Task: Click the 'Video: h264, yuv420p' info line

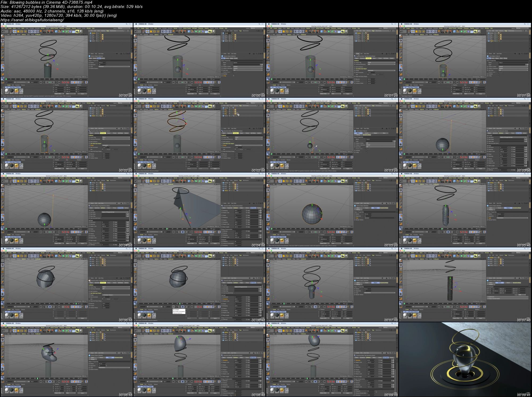Action: click(x=59, y=15)
